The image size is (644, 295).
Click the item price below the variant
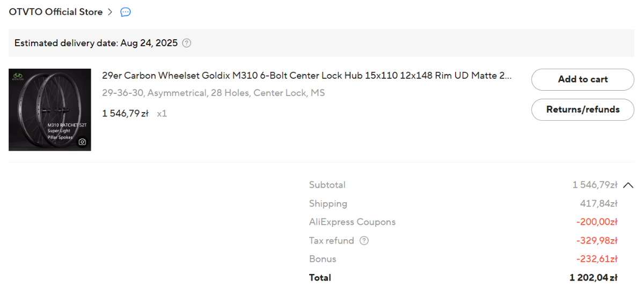click(x=125, y=114)
